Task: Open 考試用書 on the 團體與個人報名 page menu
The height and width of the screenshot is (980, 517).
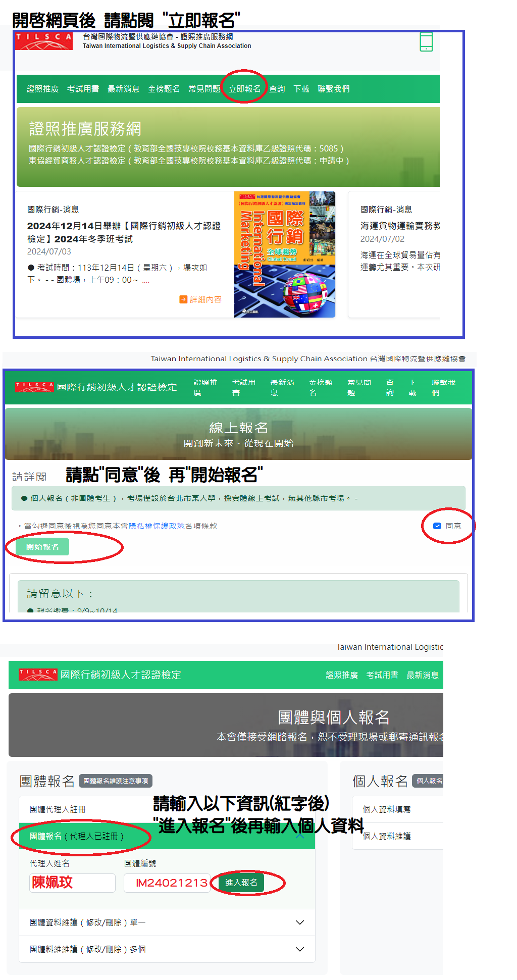Action: (x=382, y=675)
